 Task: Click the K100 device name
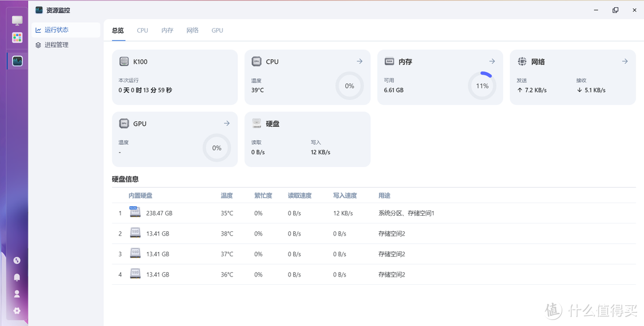(x=141, y=61)
